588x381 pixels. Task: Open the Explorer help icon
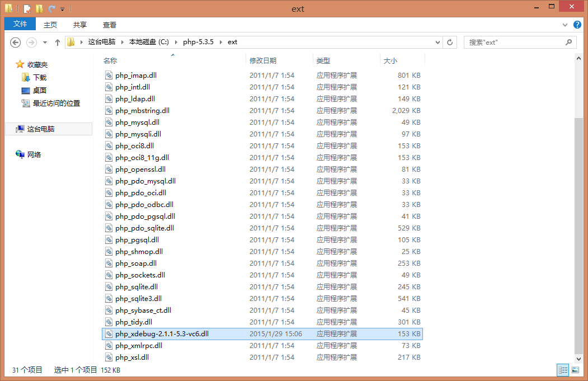coord(577,25)
